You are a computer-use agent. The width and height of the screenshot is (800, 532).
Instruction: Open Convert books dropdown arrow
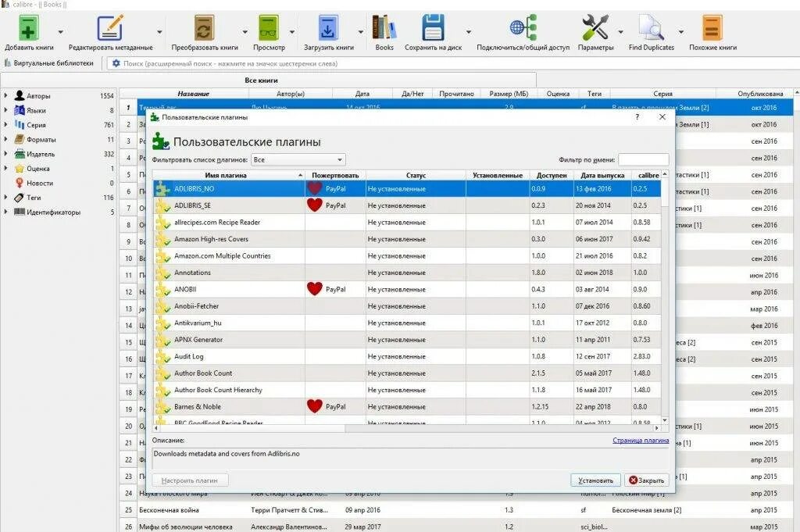click(245, 31)
